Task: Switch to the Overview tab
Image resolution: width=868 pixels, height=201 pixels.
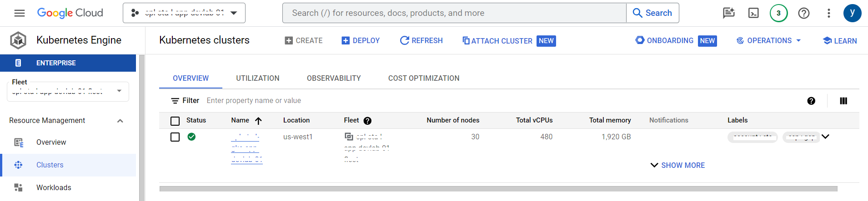Action: (x=191, y=78)
